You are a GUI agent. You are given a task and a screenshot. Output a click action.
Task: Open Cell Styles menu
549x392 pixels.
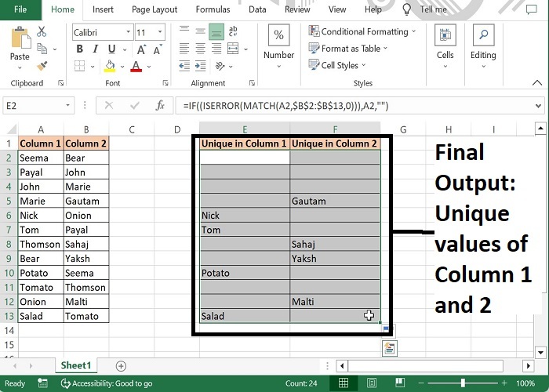pyautogui.click(x=337, y=65)
